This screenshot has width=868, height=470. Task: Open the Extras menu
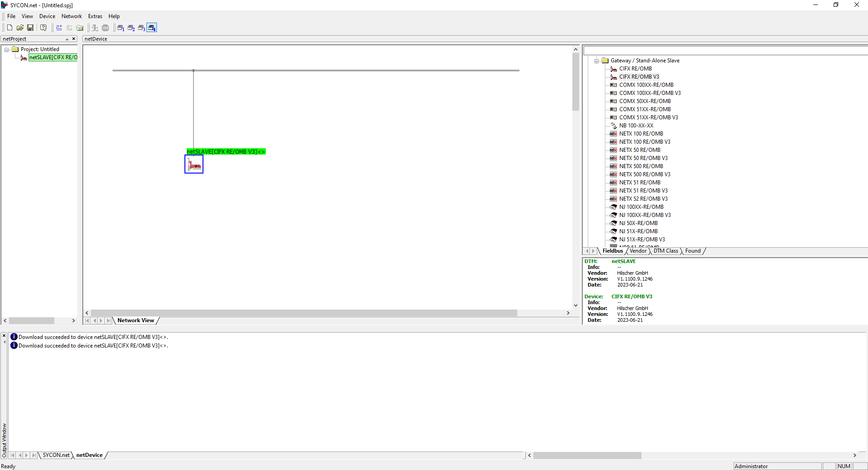[95, 16]
